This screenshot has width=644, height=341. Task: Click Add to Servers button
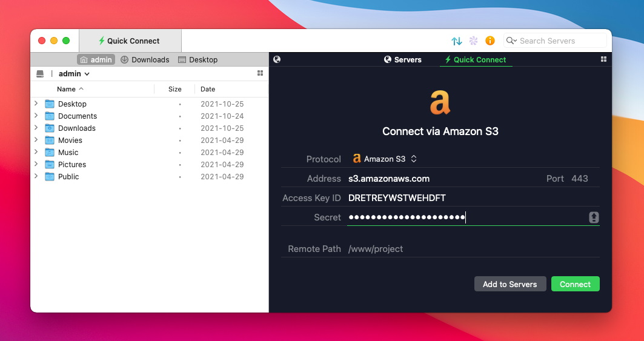(510, 284)
